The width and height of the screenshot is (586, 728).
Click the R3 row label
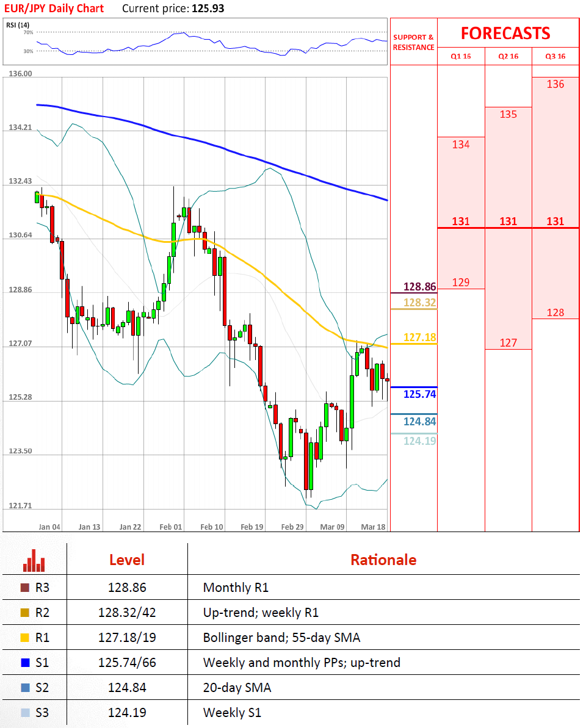point(42,588)
